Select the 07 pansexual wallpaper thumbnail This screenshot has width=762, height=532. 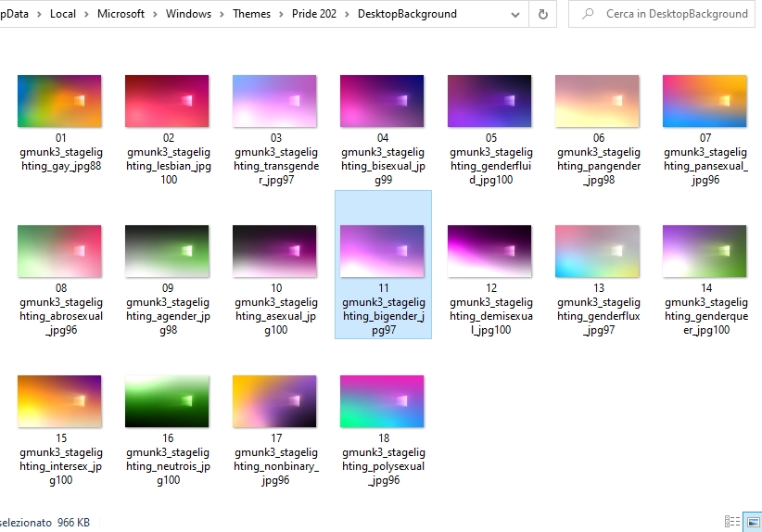pyautogui.click(x=705, y=101)
